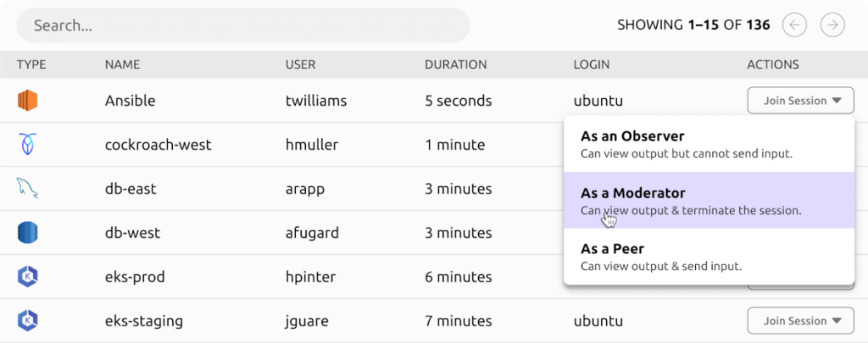The image size is (868, 343).
Task: Click the USER column header
Action: (x=301, y=64)
